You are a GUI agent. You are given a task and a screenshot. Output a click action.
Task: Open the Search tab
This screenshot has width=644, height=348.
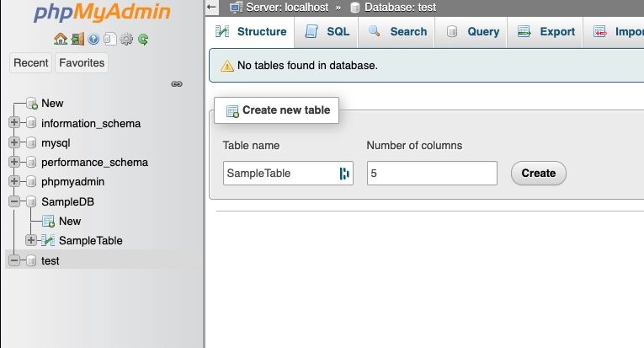[397, 32]
